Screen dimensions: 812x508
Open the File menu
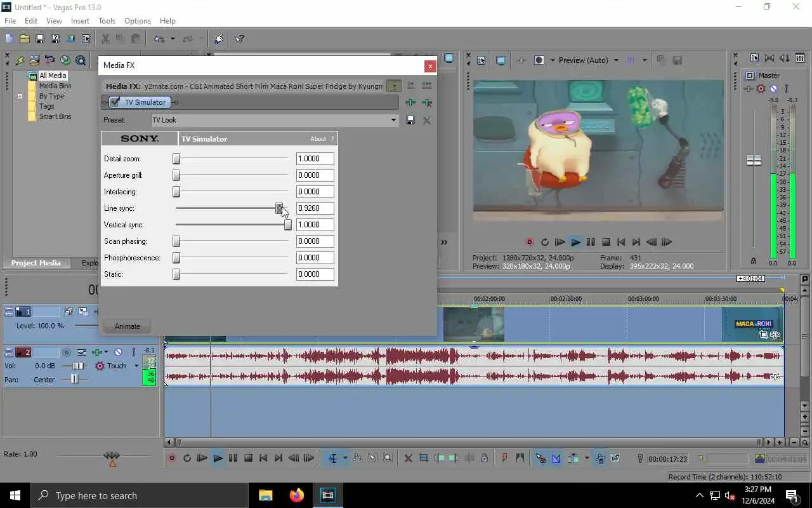pyautogui.click(x=10, y=21)
